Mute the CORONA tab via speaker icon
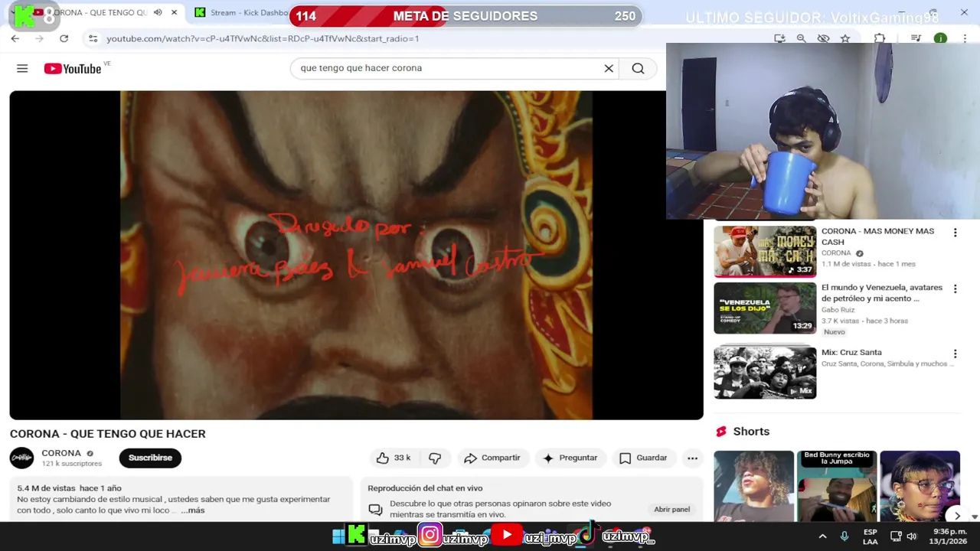Viewport: 980px width, 551px height. click(158, 12)
